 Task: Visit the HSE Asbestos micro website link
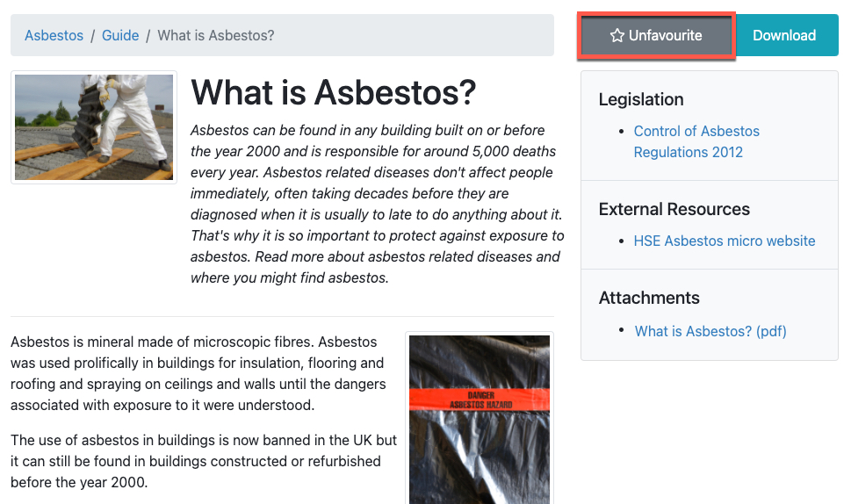point(725,241)
